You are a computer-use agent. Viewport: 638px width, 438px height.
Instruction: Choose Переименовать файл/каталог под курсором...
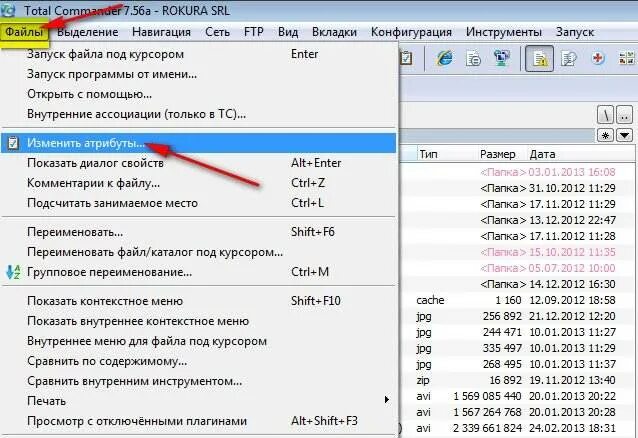click(x=199, y=252)
